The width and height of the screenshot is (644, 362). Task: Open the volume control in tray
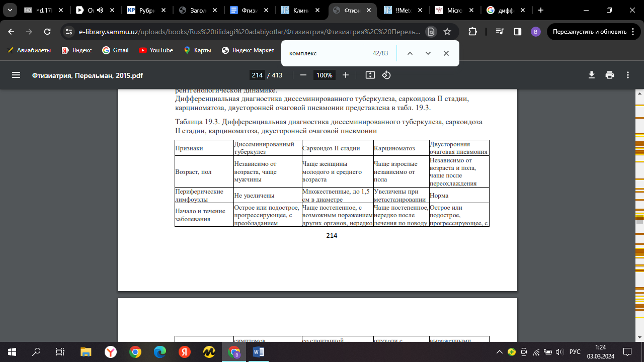point(560,352)
